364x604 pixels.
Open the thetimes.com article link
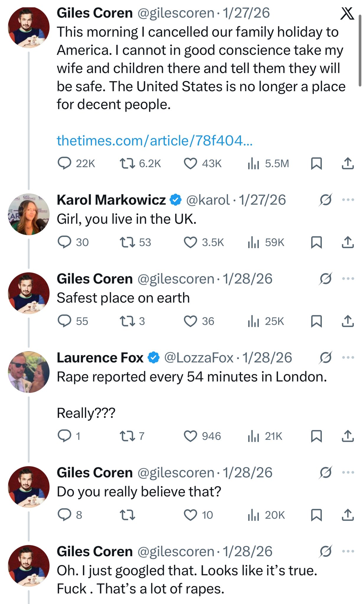(x=155, y=140)
